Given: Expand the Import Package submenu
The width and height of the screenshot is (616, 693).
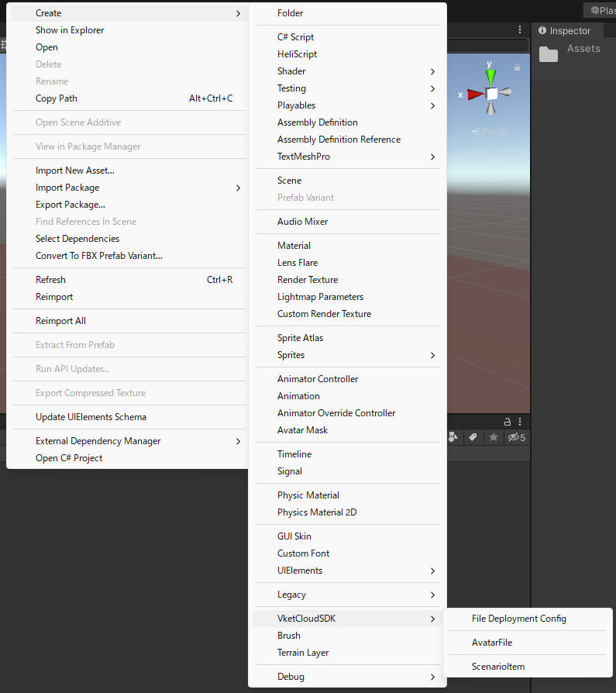Looking at the screenshot, I should click(129, 188).
